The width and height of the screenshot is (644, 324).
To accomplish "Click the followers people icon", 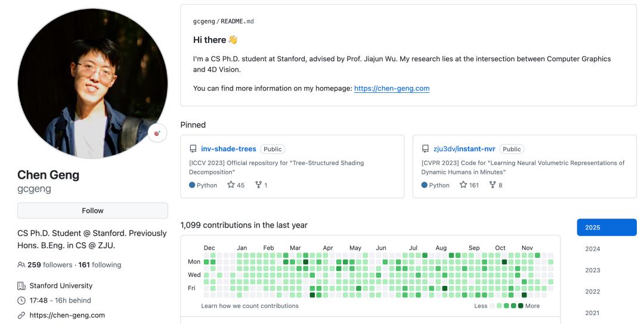I will 21,265.
